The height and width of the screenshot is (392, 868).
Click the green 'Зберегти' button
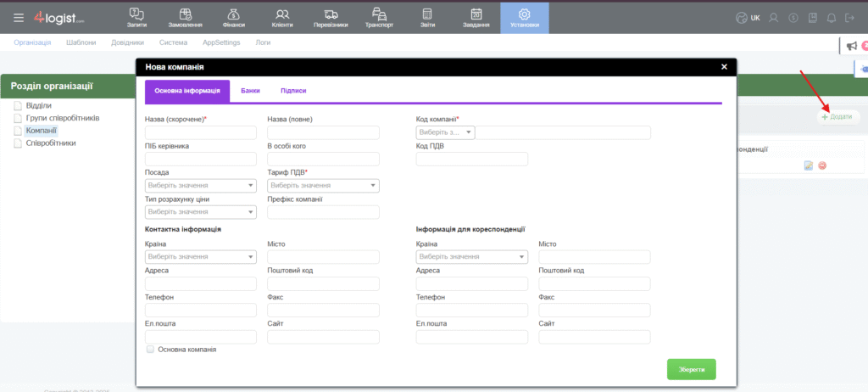point(692,369)
